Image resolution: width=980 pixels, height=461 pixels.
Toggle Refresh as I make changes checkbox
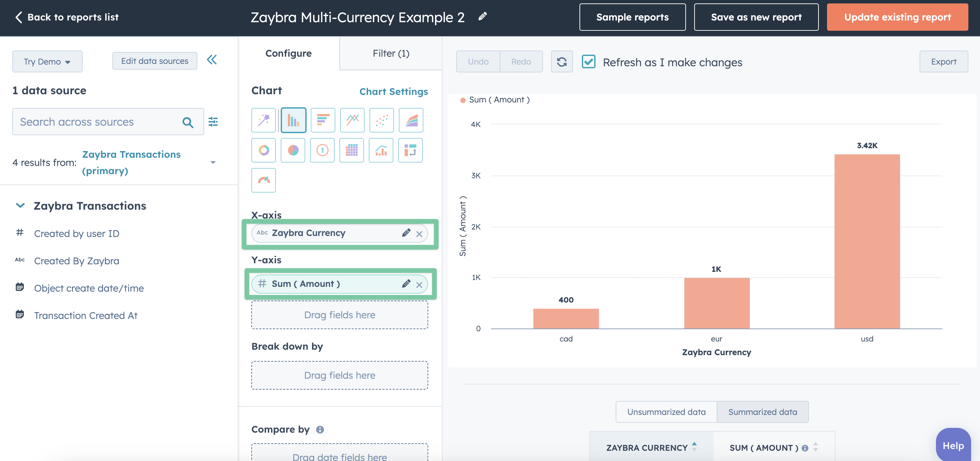pyautogui.click(x=589, y=61)
